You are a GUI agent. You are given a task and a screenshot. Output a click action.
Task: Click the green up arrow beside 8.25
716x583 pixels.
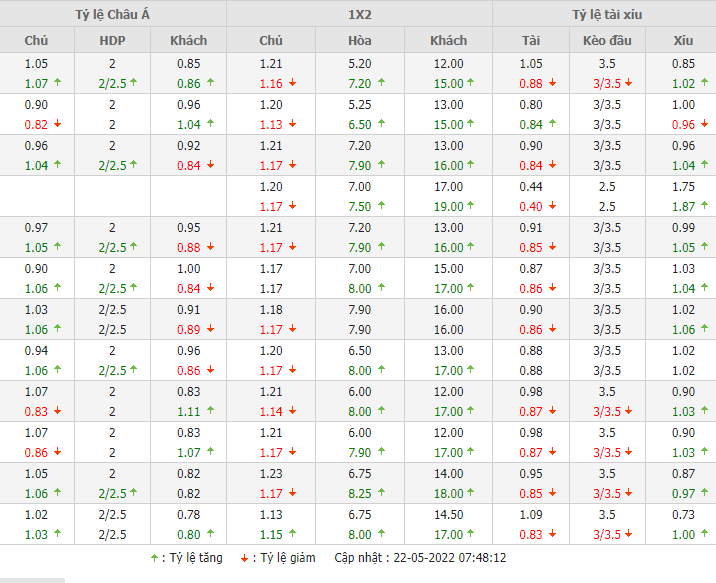pyautogui.click(x=381, y=494)
